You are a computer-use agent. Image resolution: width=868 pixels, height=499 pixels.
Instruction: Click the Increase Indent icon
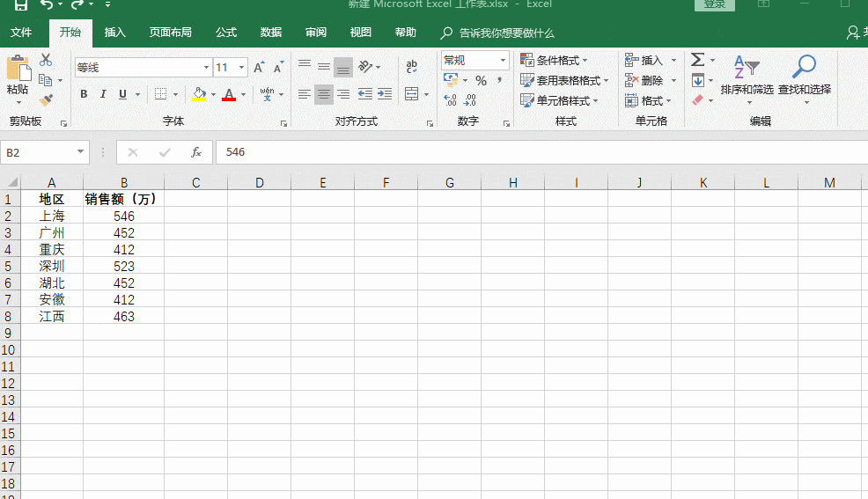385,94
